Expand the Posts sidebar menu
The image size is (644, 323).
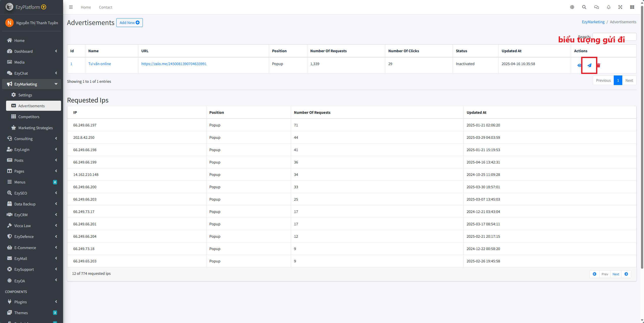[32, 160]
